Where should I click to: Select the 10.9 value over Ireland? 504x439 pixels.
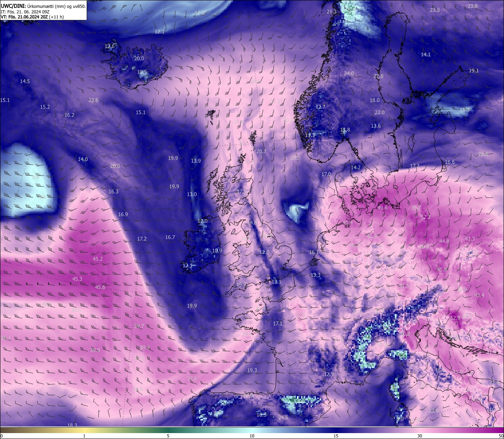(x=217, y=251)
